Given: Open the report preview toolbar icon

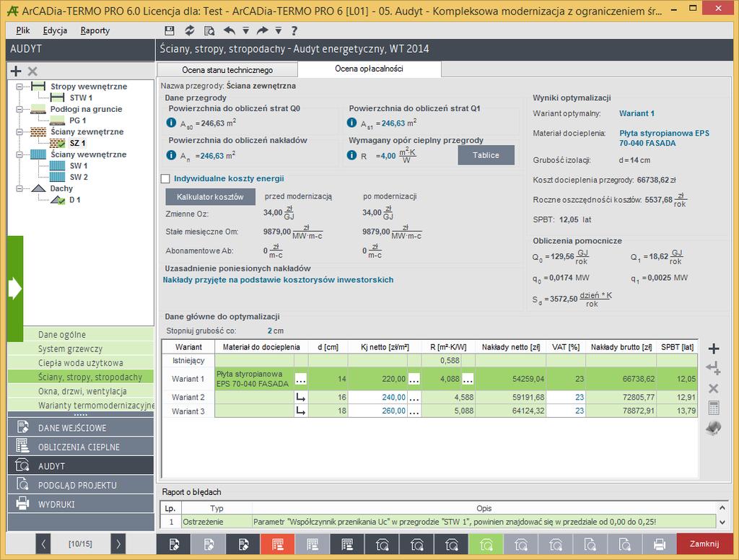Looking at the screenshot, I should [x=209, y=30].
